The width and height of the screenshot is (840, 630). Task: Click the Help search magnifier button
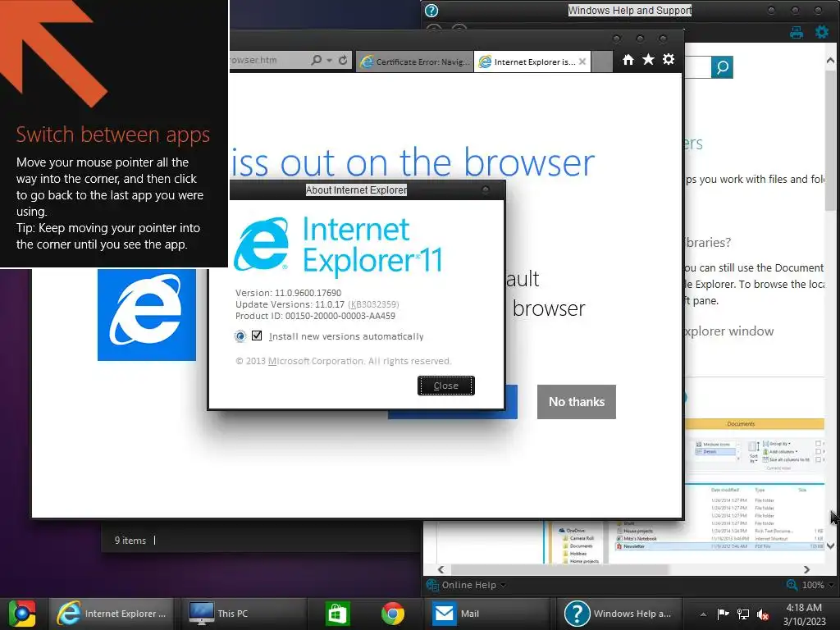point(722,67)
